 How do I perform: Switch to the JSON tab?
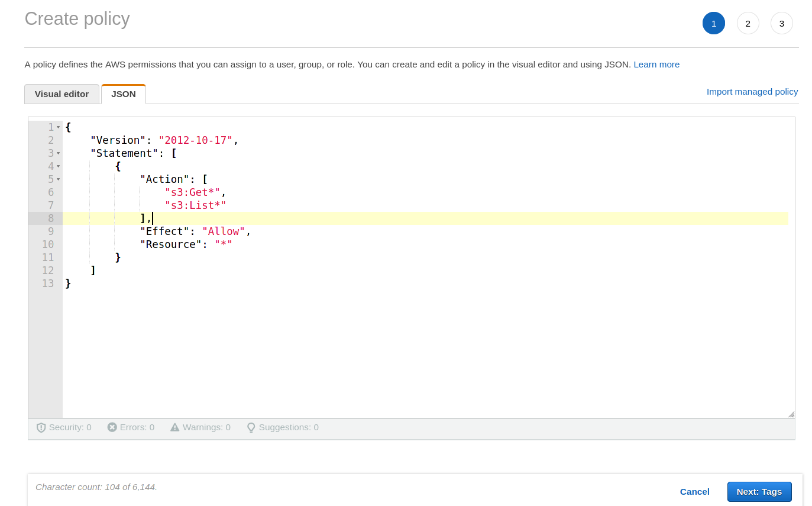pyautogui.click(x=123, y=94)
